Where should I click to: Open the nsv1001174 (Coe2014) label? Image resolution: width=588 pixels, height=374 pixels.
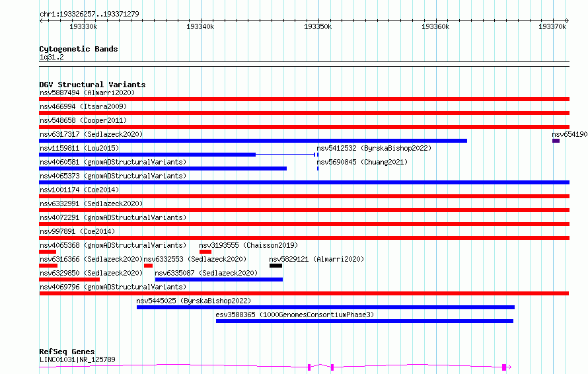79,190
